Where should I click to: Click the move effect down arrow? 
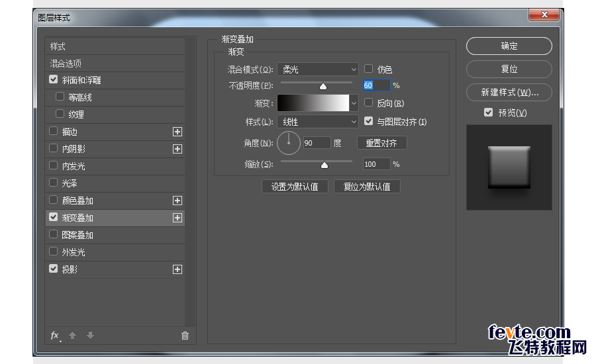[x=90, y=336]
